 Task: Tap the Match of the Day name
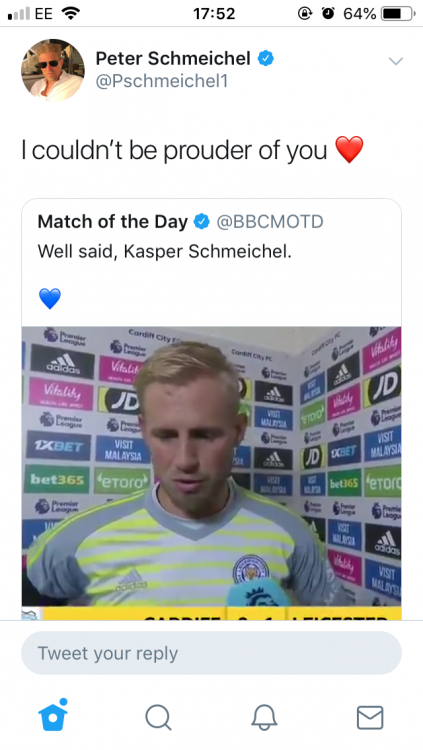pos(113,221)
